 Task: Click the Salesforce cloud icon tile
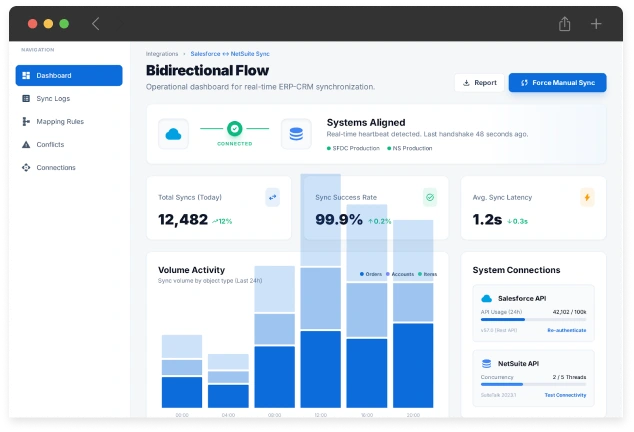tap(173, 134)
